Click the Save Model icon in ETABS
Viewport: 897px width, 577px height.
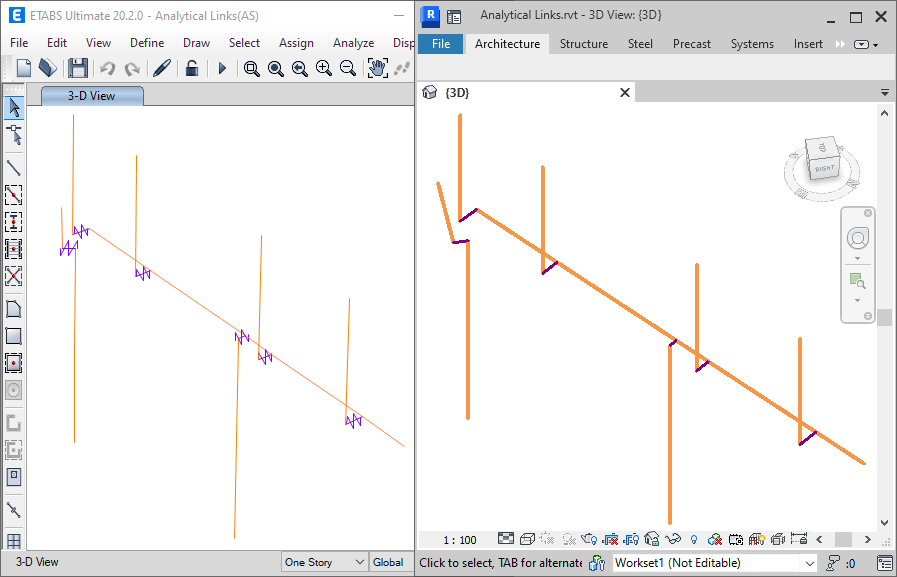(78, 68)
